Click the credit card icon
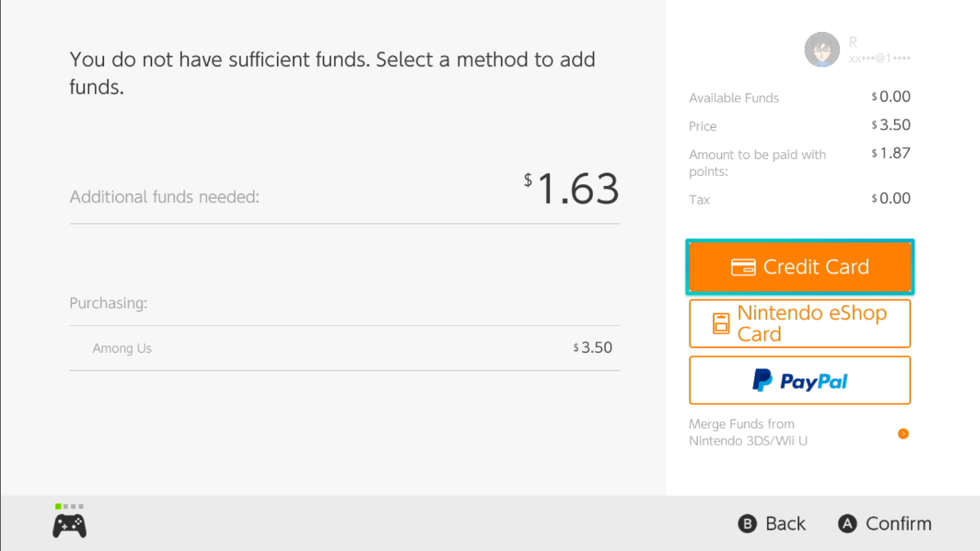 tap(743, 268)
